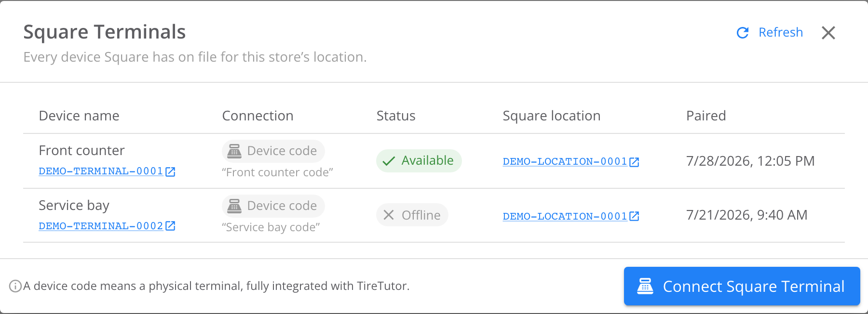Click the info icon in footer note
The image size is (868, 314).
pos(15,286)
